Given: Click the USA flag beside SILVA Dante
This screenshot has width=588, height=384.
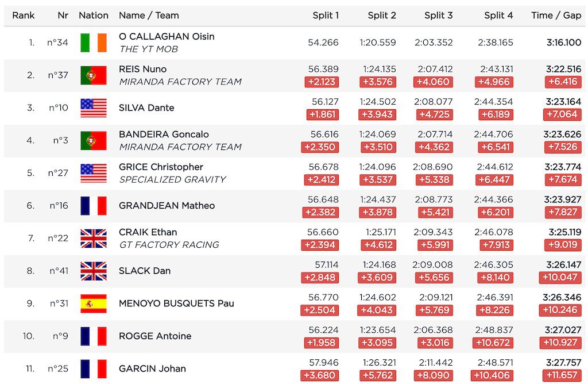Looking at the screenshot, I should coord(94,108).
